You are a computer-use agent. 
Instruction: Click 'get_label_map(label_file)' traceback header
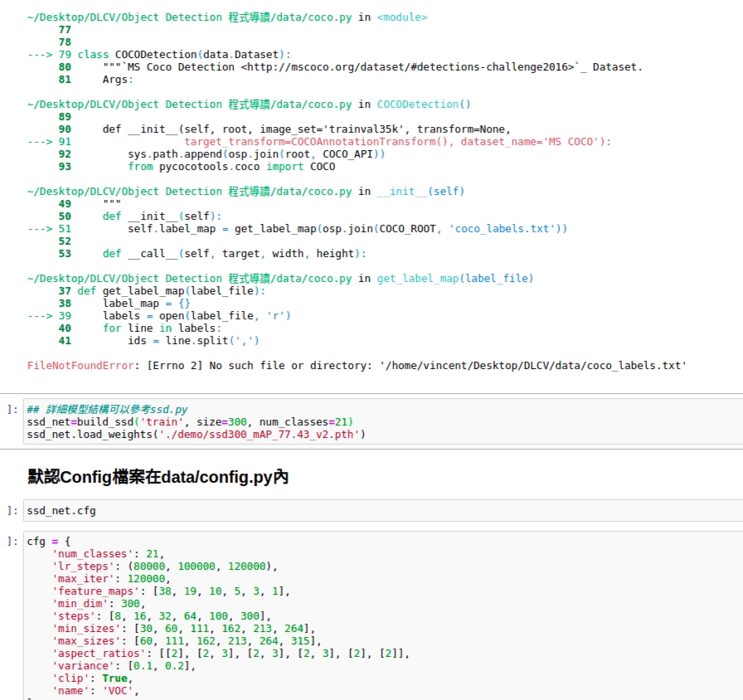(455, 279)
